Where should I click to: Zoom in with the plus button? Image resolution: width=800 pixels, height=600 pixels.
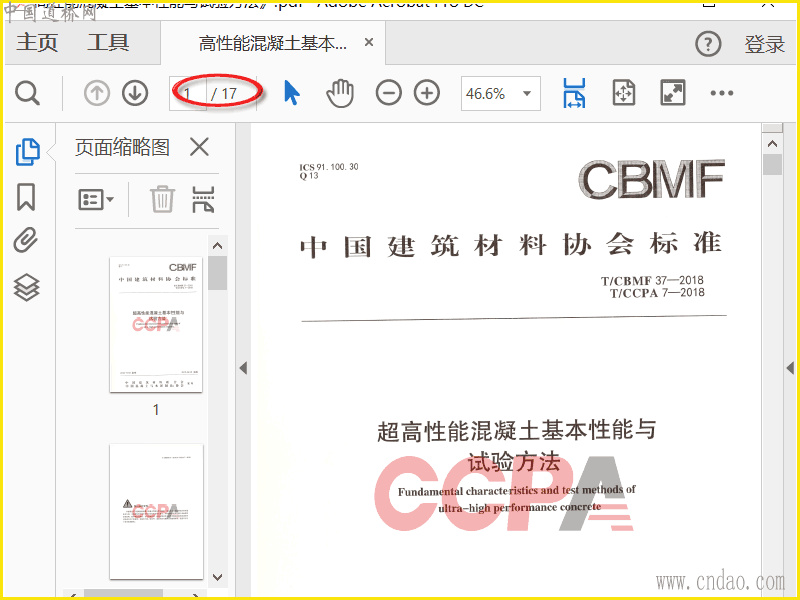click(x=427, y=93)
